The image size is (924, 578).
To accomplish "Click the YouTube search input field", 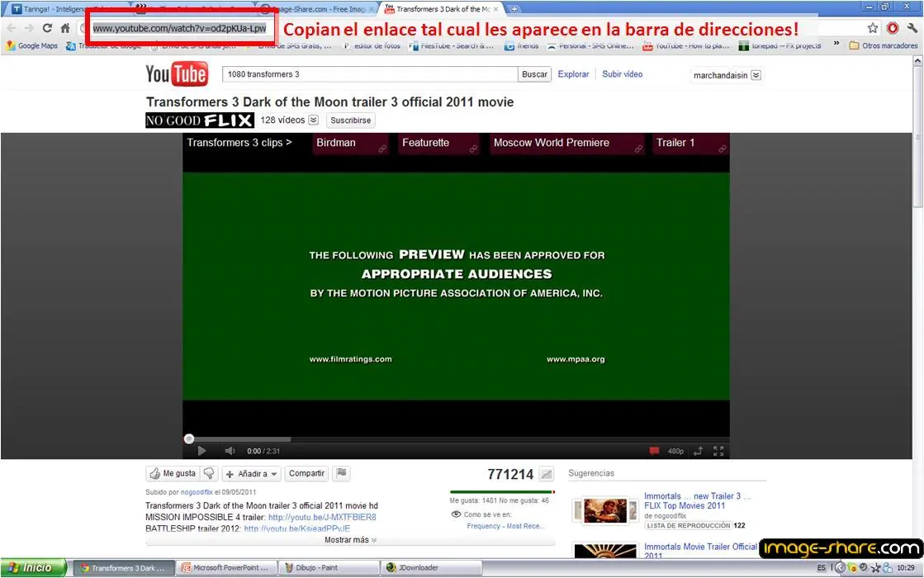I will click(x=369, y=74).
